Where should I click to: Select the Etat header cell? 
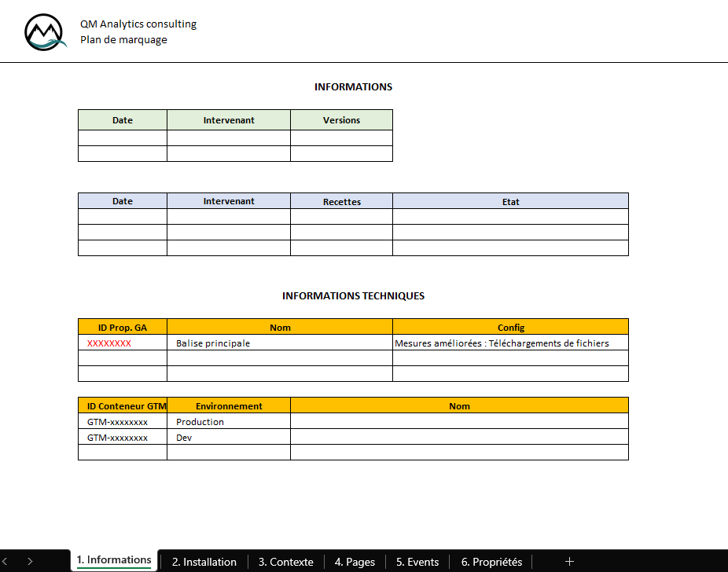511,201
